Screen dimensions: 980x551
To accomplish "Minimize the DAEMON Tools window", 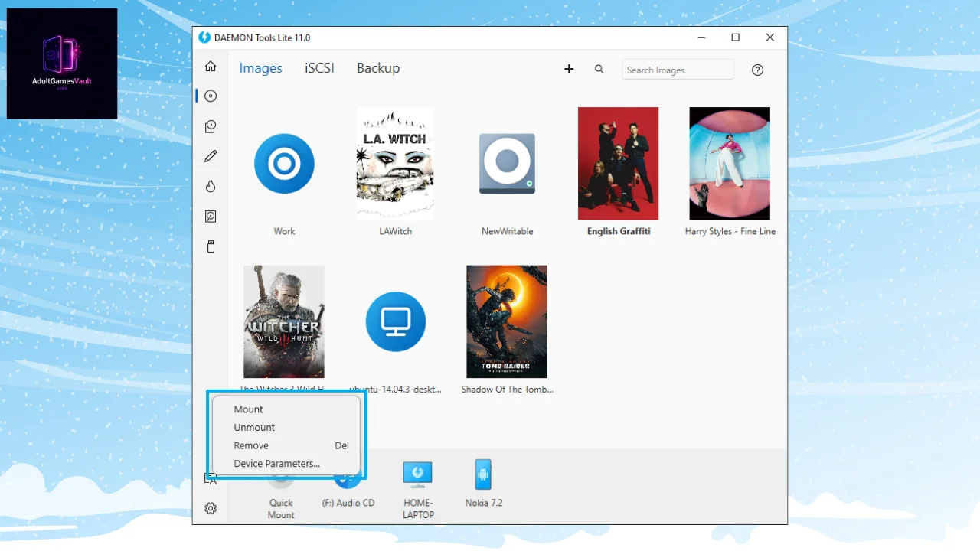I will pyautogui.click(x=701, y=37).
